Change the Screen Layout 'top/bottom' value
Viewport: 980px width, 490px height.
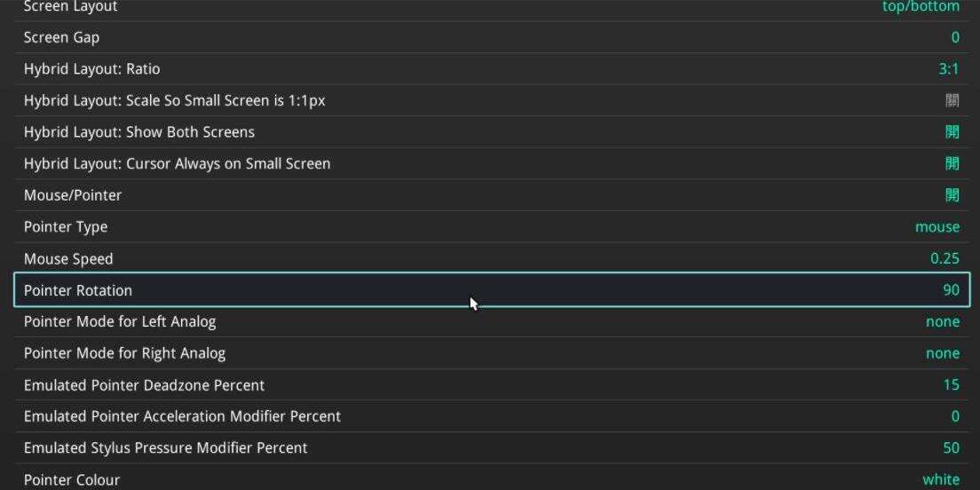tap(921, 7)
